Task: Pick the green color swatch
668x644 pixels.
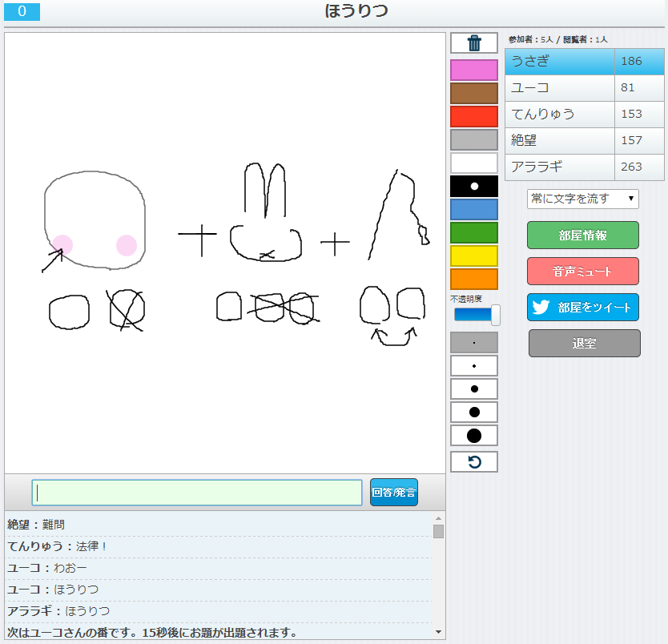Action: click(473, 232)
